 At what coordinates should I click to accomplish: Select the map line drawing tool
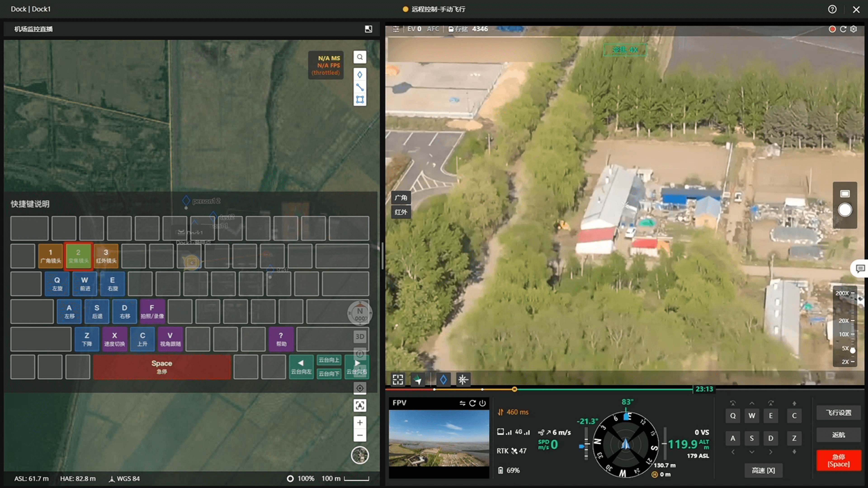tap(360, 87)
